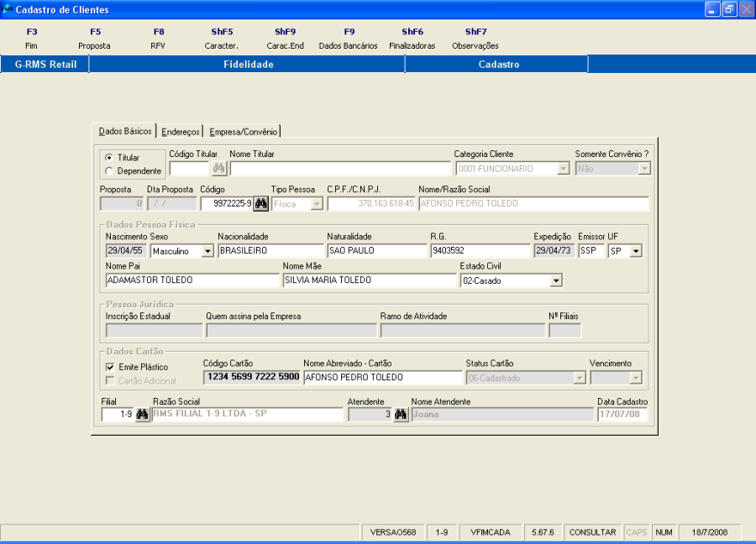This screenshot has height=544, width=756.
Task: Click the Finalizadoras ShF6 button
Action: [x=412, y=39]
